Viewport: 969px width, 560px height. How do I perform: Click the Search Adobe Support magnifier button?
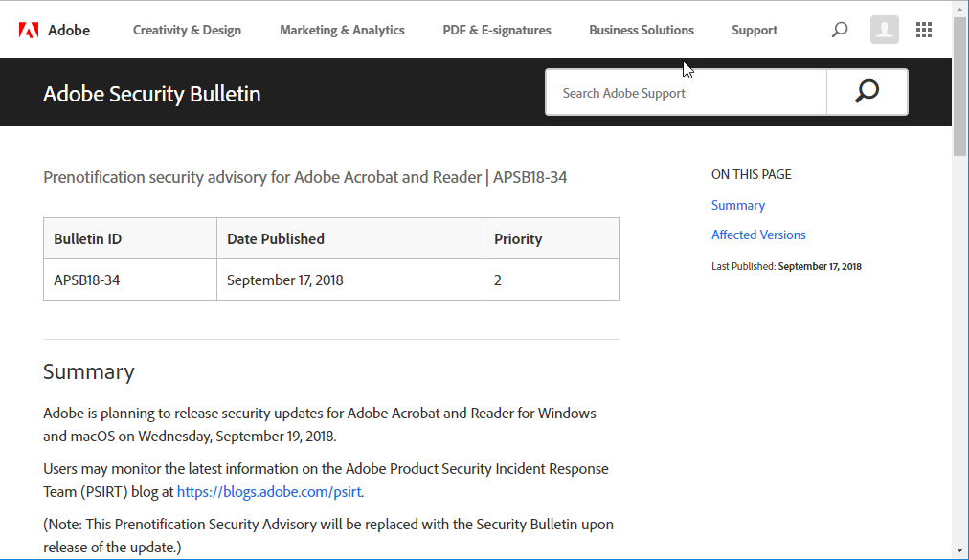point(866,91)
